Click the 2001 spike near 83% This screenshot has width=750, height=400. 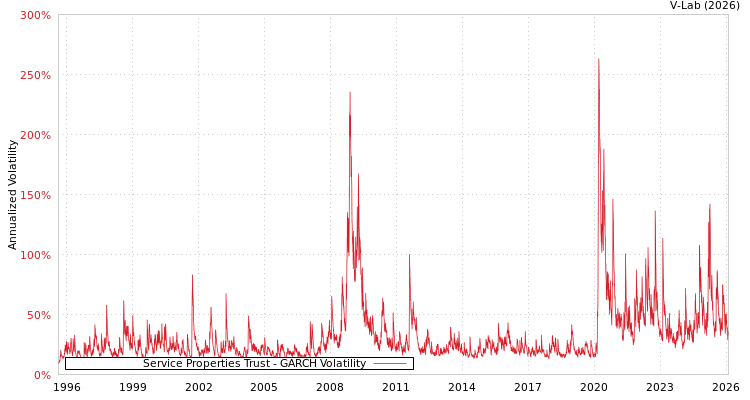pos(192,275)
